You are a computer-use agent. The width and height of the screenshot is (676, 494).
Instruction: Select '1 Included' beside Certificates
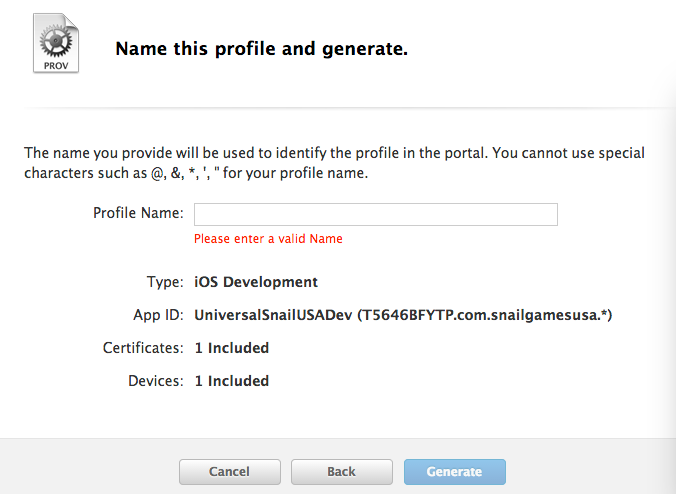tap(232, 348)
